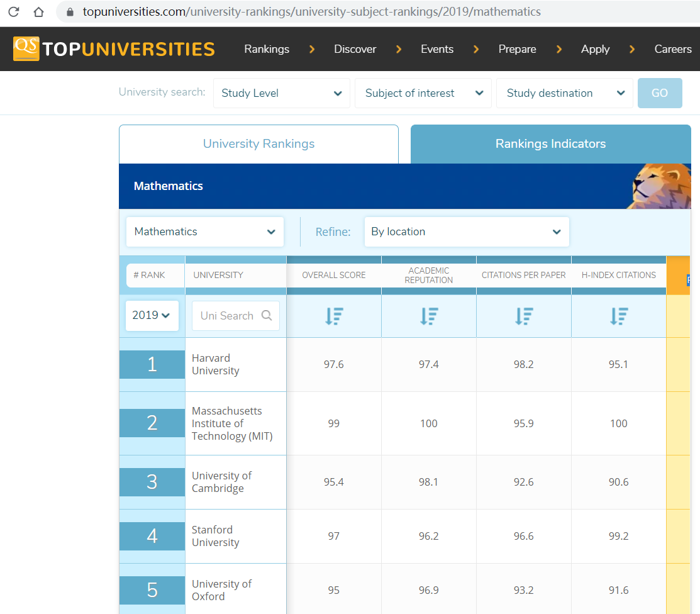Viewport: 700px width, 614px height.
Task: Change the 2019 year selector
Action: click(x=152, y=315)
